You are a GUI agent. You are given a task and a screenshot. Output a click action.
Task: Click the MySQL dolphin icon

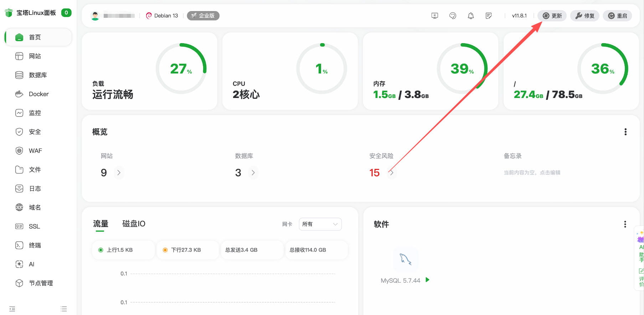[406, 259]
